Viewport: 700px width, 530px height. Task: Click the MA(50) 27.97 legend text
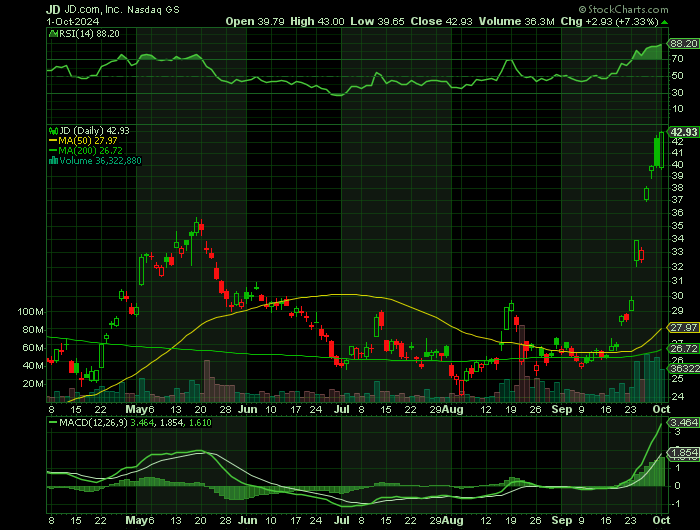pyautogui.click(x=88, y=141)
